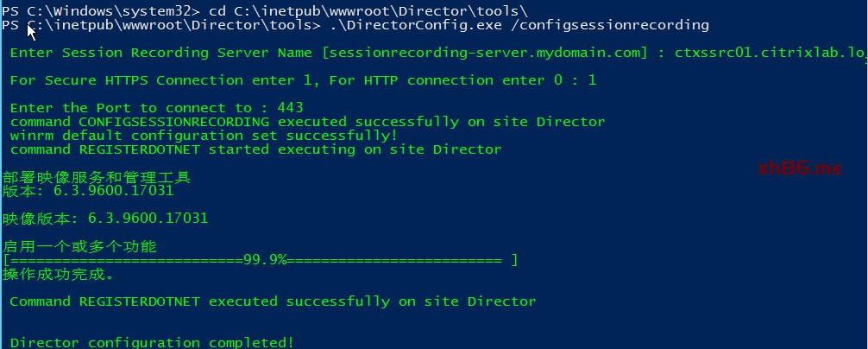This screenshot has height=349, width=868.
Task: Click the 部署映像服务和管理工具 heading
Action: (97, 177)
